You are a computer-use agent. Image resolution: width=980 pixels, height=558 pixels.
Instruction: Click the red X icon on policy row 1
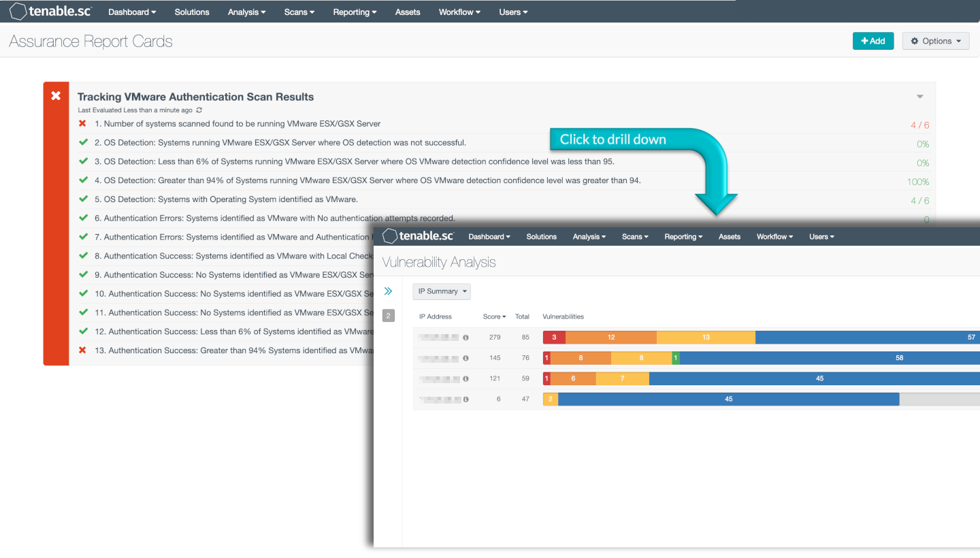tap(82, 124)
